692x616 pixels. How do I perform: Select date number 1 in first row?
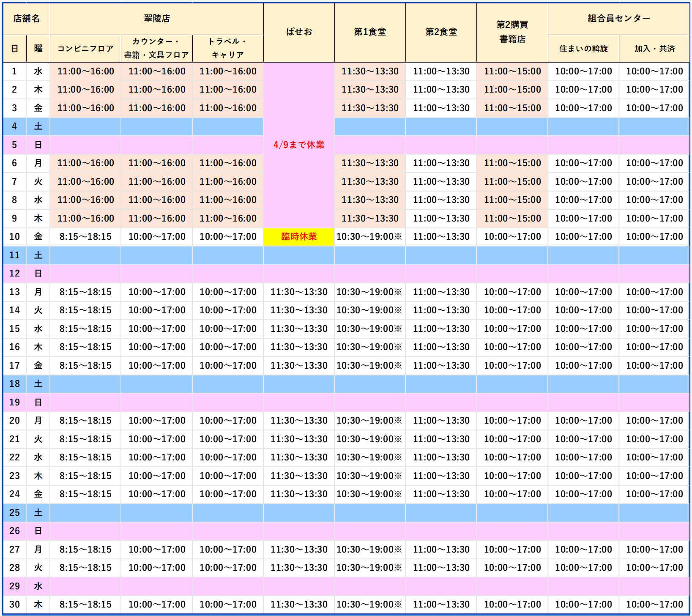[x=14, y=71]
